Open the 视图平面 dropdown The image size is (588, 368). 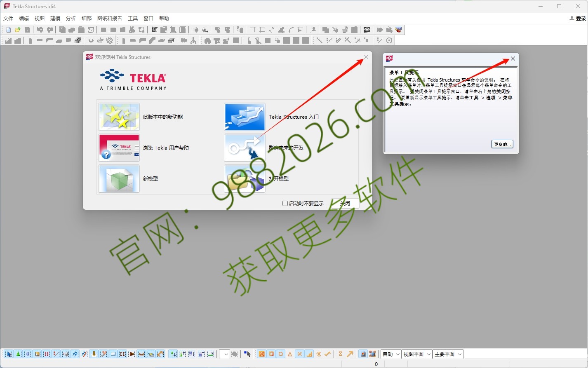click(x=417, y=354)
